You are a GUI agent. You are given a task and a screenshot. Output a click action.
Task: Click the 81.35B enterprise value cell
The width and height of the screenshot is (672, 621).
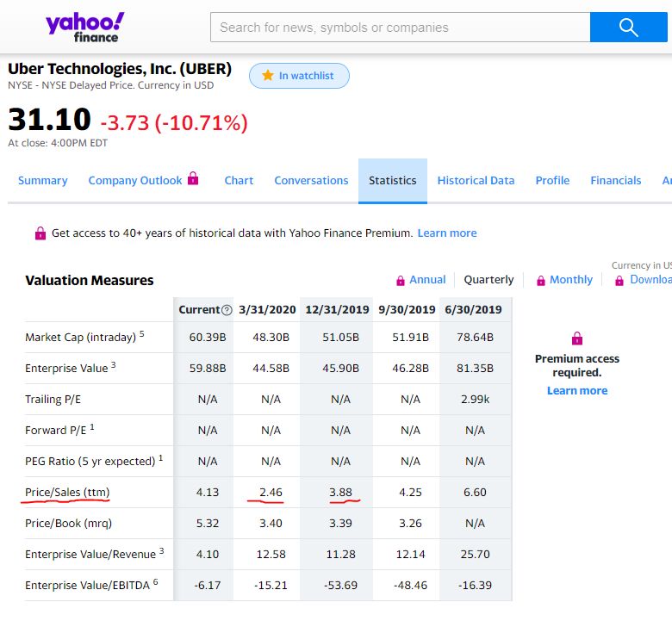click(x=475, y=368)
